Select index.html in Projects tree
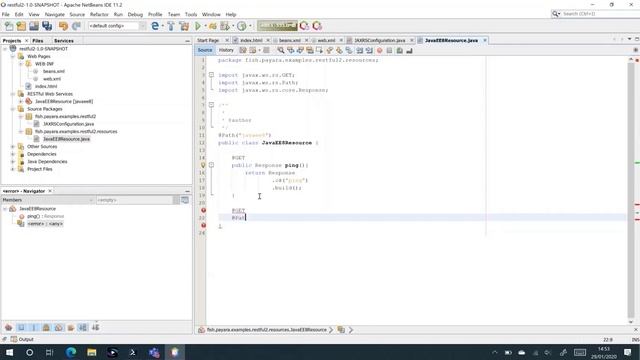 (46, 87)
